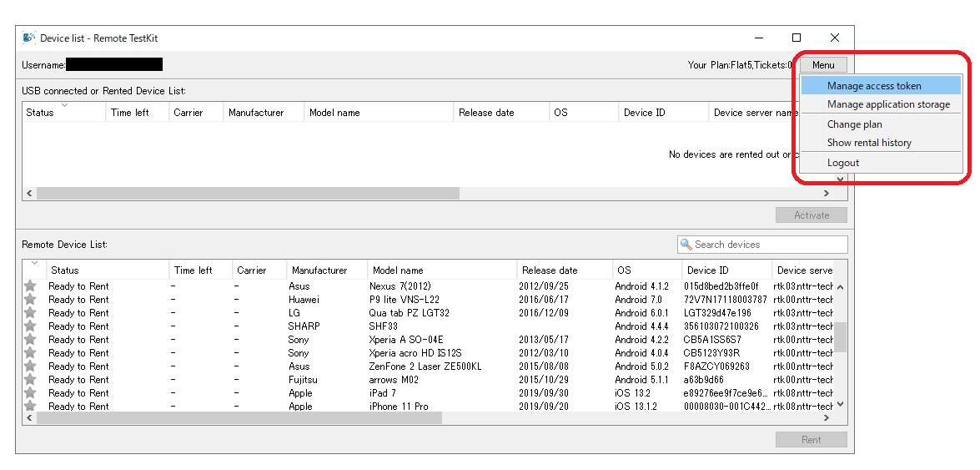Sort rented list by Time left
This screenshot has height=470, width=980.
(138, 113)
